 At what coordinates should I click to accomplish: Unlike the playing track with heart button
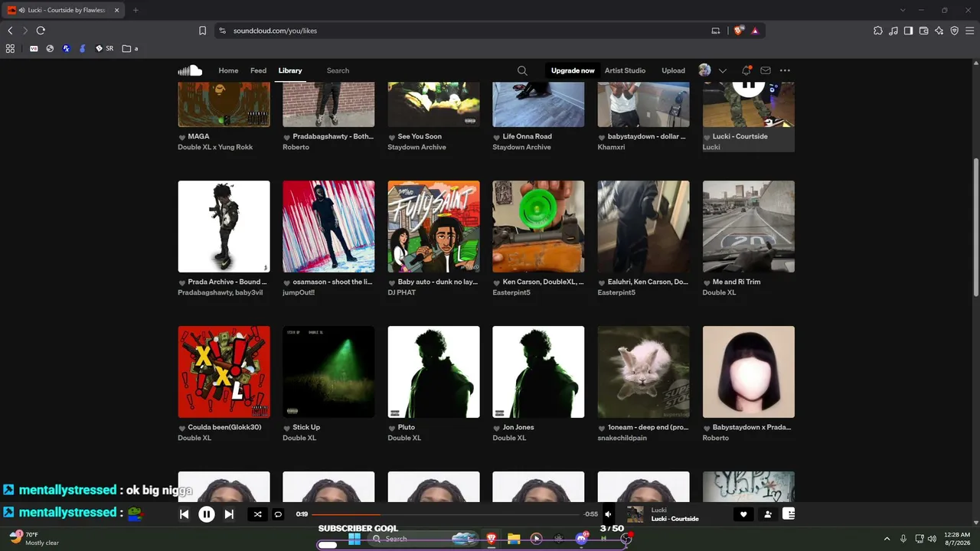pyautogui.click(x=743, y=514)
